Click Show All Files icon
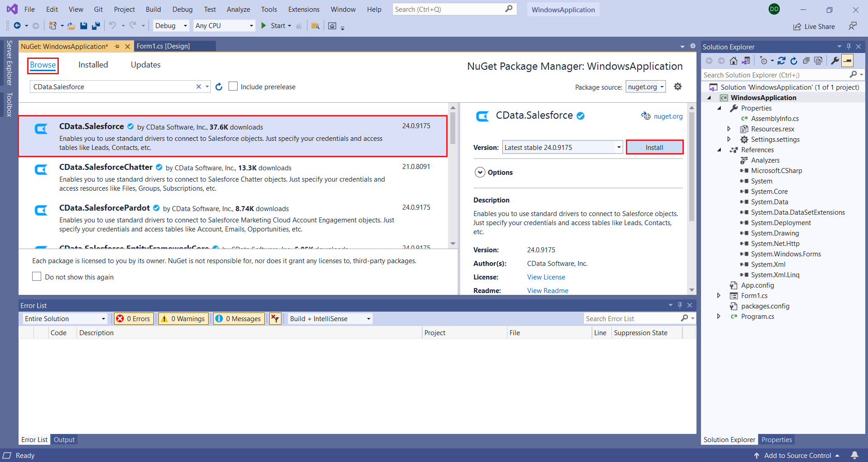Screen dimensions: 868x462 pyautogui.click(x=818, y=61)
